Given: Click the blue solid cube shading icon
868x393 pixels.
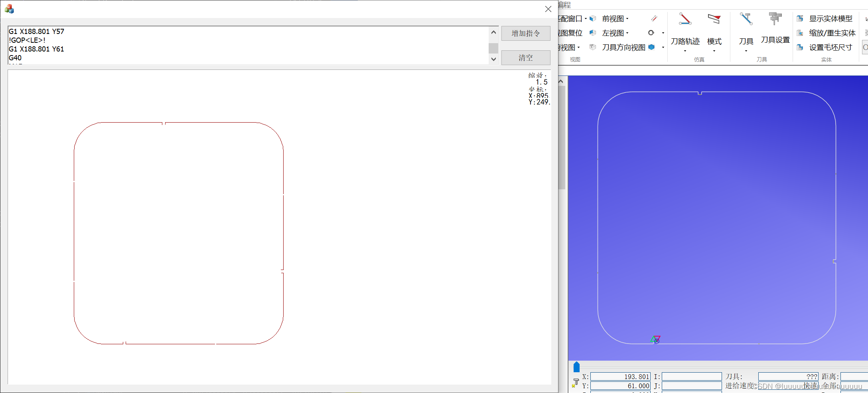Looking at the screenshot, I should coord(651,47).
